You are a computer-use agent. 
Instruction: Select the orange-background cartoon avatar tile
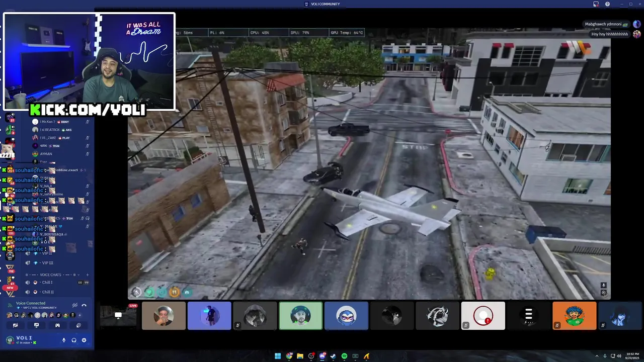[x=574, y=316]
